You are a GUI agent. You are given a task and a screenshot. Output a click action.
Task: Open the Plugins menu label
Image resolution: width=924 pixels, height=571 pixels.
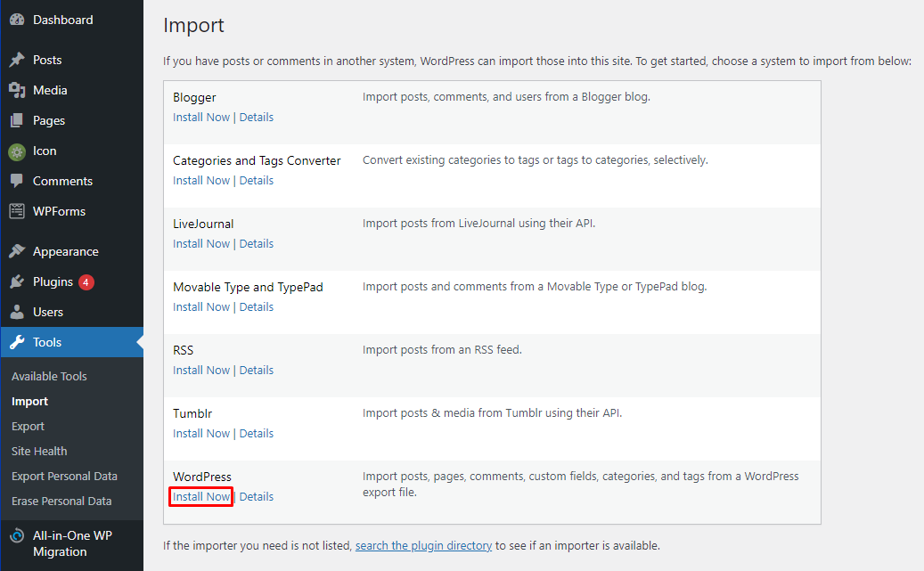coord(53,281)
